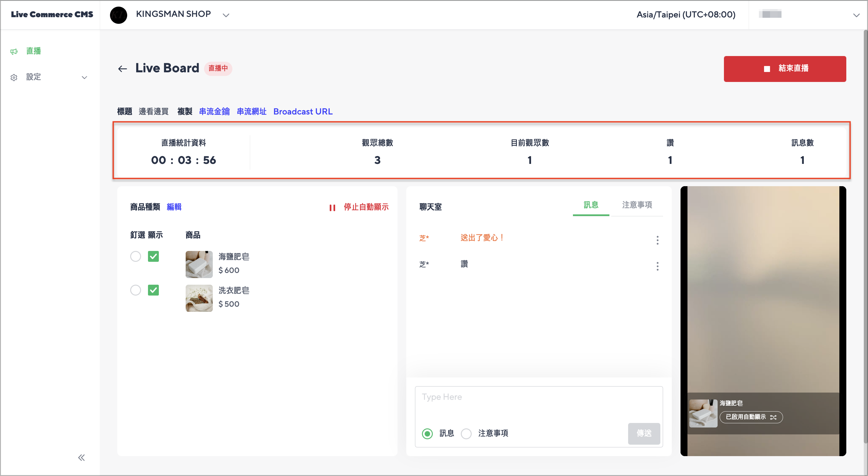Click the 海鹽肥皂 product thumbnail in list
Screen dimensions: 868x476
(199, 264)
